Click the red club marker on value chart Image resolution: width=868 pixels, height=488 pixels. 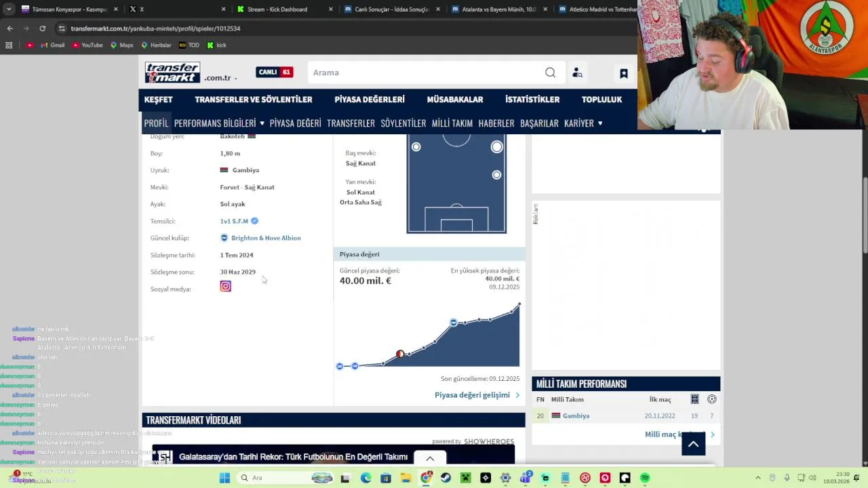click(400, 354)
